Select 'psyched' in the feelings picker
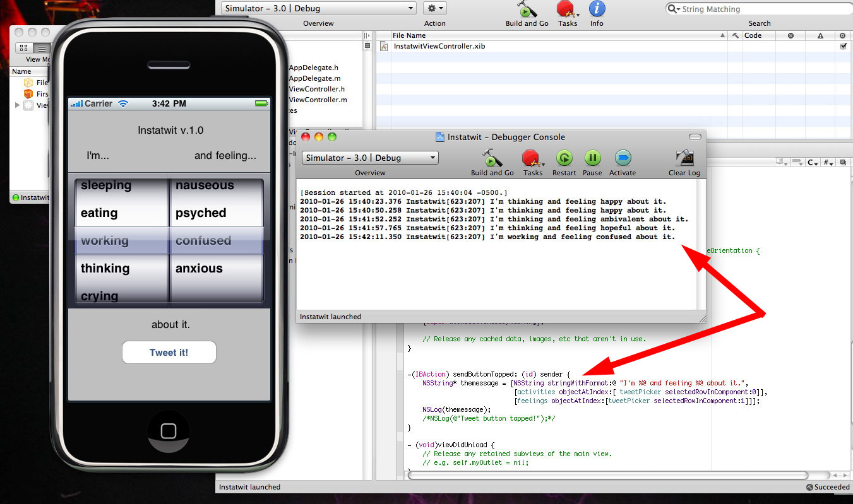 tap(201, 213)
